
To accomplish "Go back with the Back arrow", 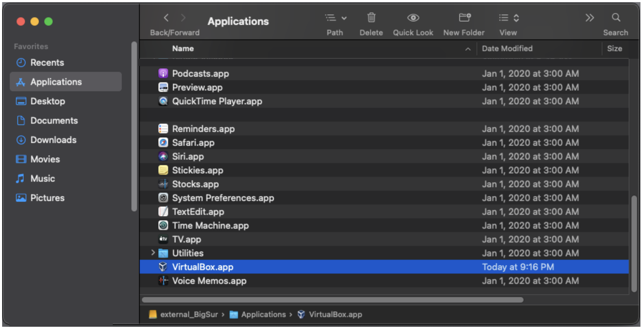I will tap(166, 18).
